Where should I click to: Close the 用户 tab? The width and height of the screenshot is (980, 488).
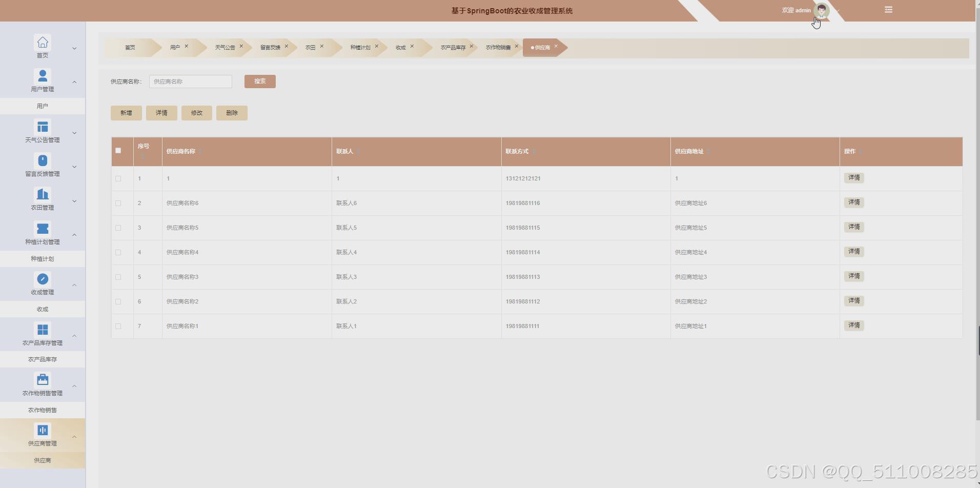[x=187, y=46]
